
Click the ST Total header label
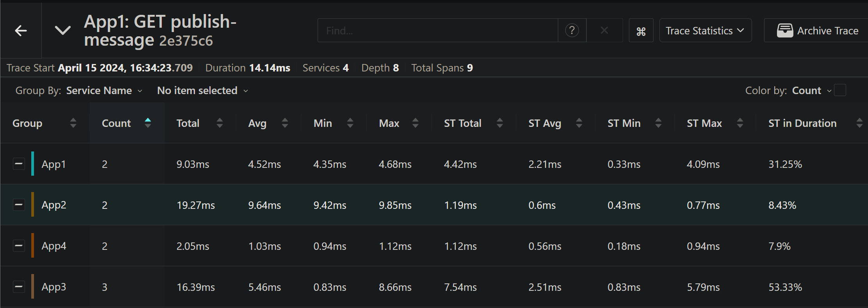463,123
